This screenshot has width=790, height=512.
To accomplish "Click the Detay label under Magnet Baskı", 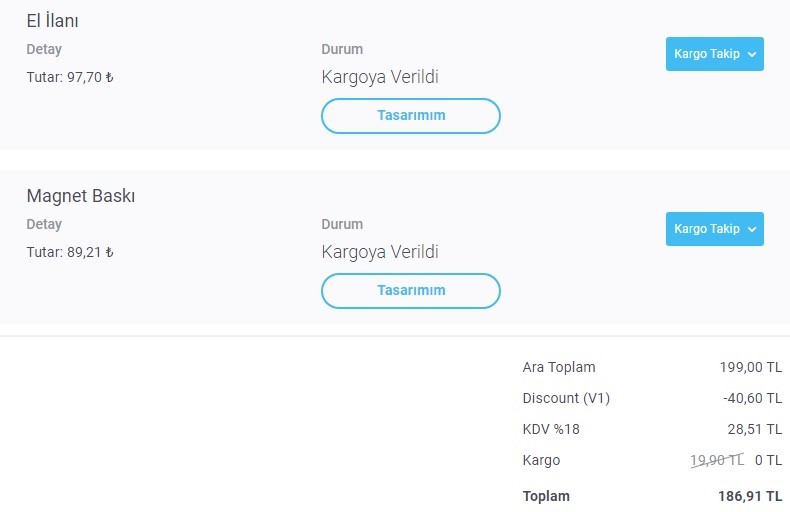I will click(44, 224).
